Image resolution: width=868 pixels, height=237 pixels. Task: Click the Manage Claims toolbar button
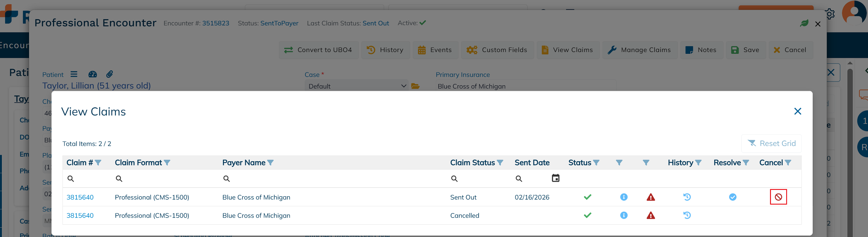[639, 50]
